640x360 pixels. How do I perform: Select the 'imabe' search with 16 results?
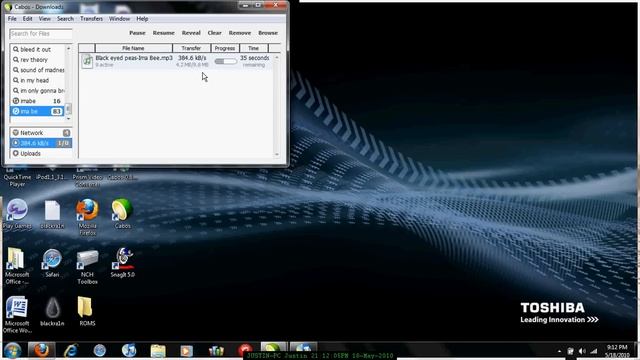pos(38,101)
